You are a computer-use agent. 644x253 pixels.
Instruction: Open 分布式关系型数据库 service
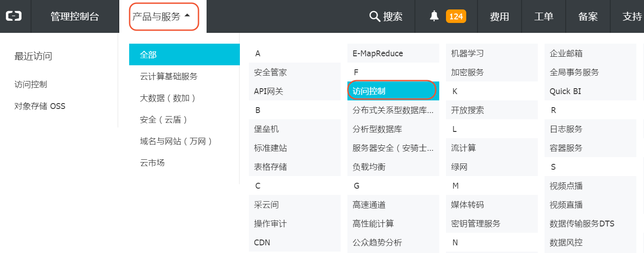coord(393,110)
